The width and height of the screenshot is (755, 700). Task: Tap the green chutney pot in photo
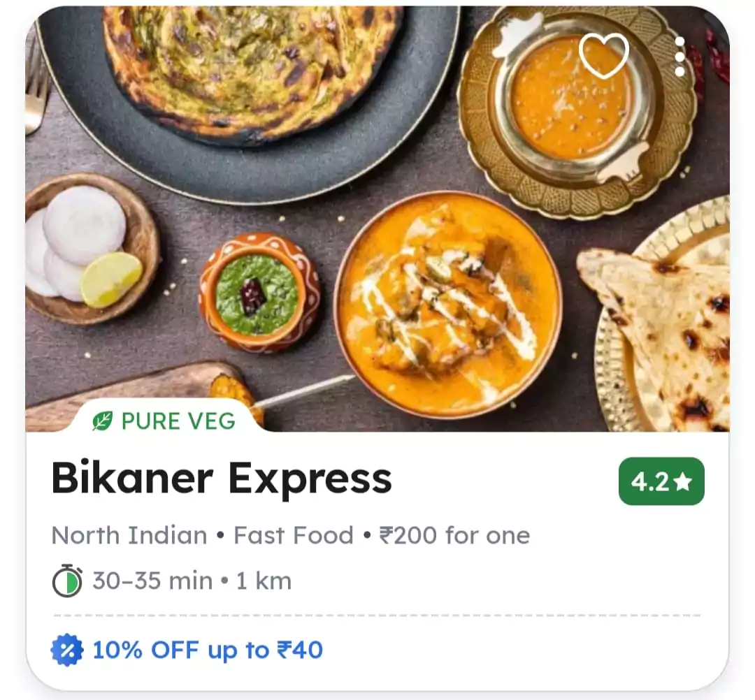coord(259,293)
